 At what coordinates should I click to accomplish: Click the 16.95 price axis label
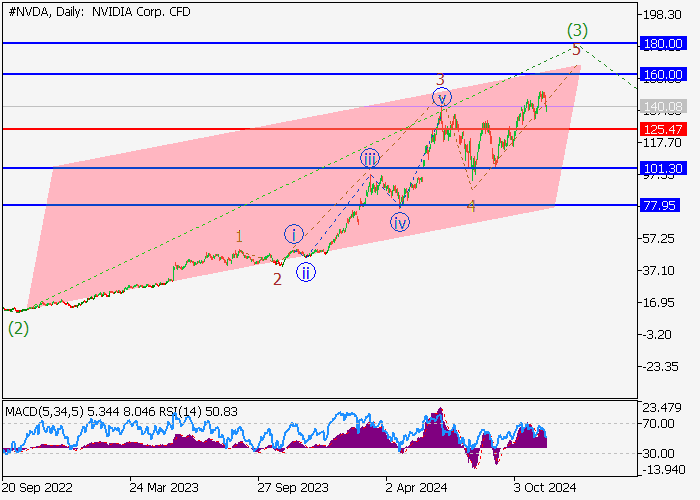pyautogui.click(x=658, y=303)
